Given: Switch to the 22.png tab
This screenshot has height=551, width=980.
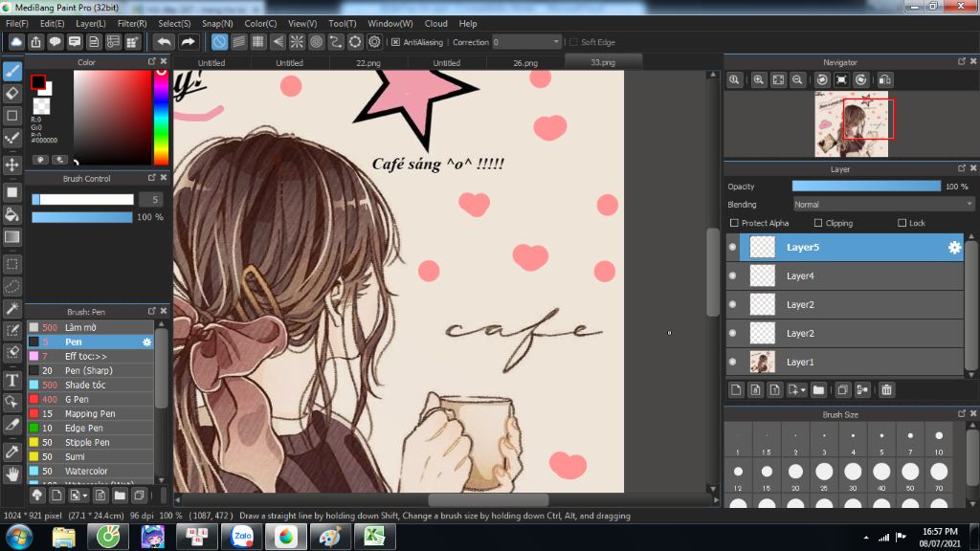Looking at the screenshot, I should click(368, 62).
